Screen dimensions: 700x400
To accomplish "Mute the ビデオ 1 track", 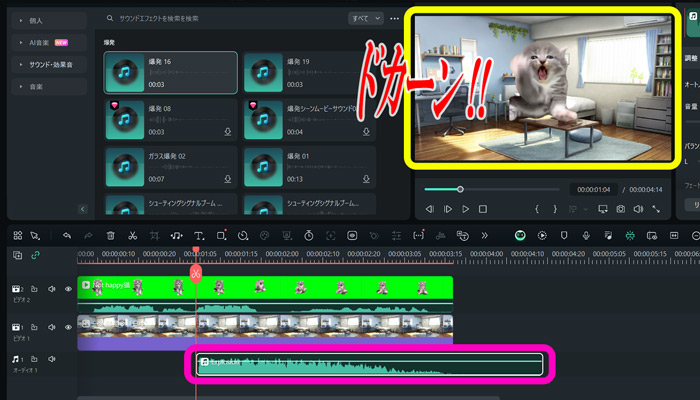I will click(52, 327).
